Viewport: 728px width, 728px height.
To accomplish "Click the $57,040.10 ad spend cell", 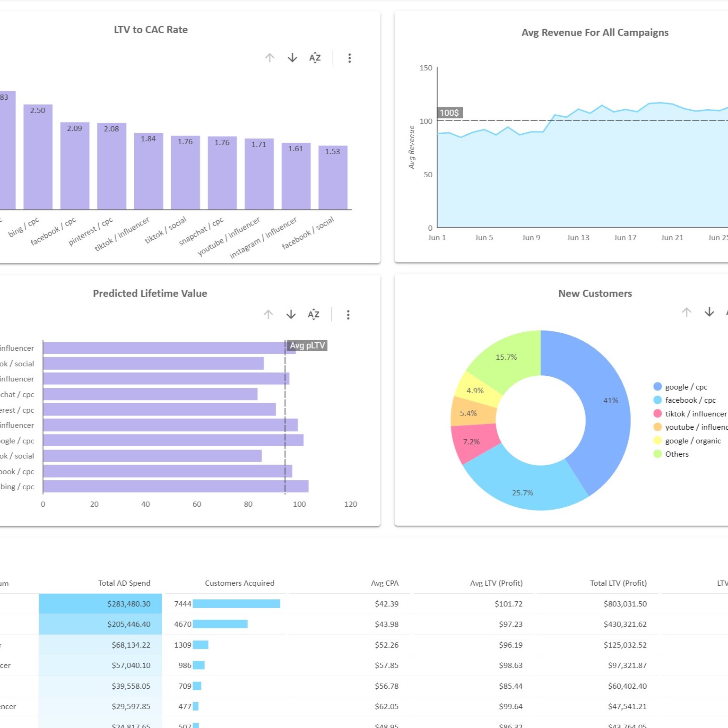I will click(100, 665).
